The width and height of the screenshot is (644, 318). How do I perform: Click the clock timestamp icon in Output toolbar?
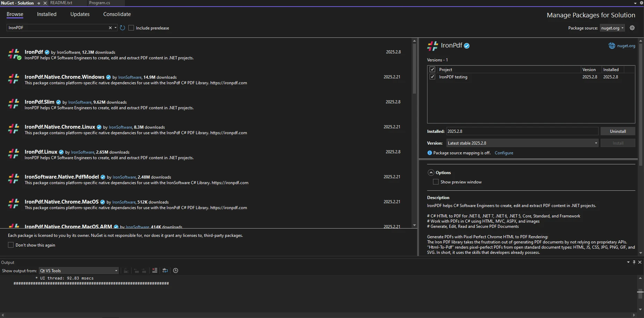[176, 270]
